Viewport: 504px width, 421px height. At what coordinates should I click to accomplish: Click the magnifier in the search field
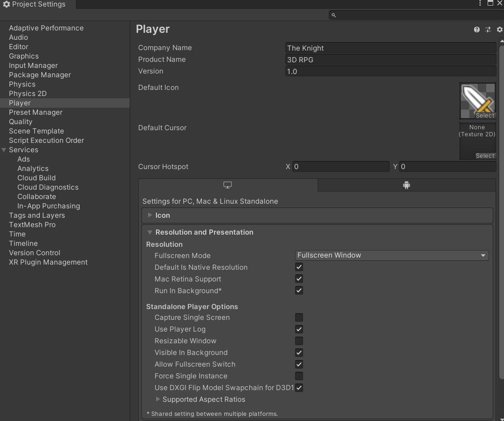tap(333, 15)
